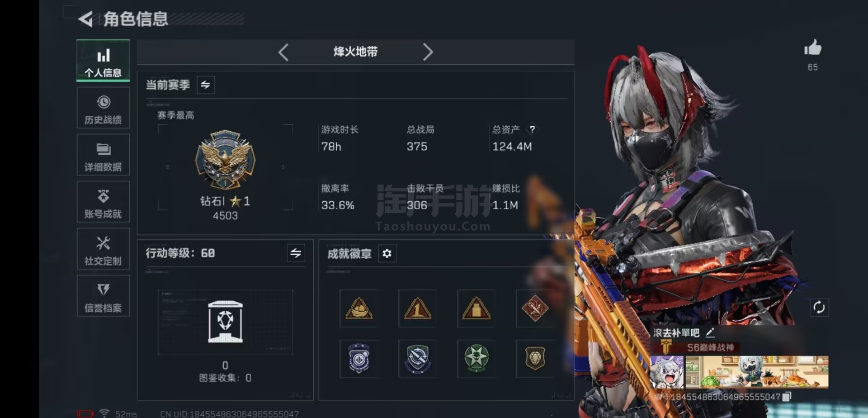This screenshot has width=868, height=418.
Task: Copy the player ID number
Action: (x=787, y=397)
